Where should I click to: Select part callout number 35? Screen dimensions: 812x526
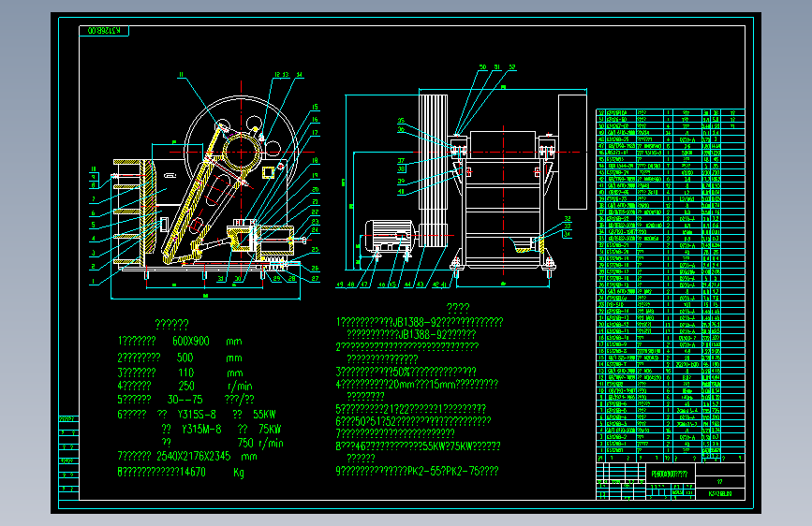coord(401,121)
